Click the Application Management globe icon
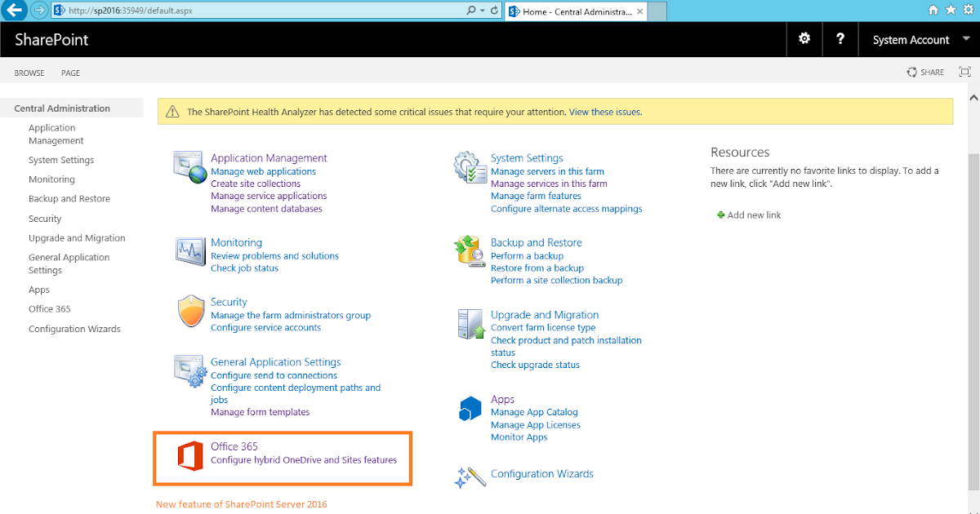This screenshot has height=514, width=980. pyautogui.click(x=191, y=167)
